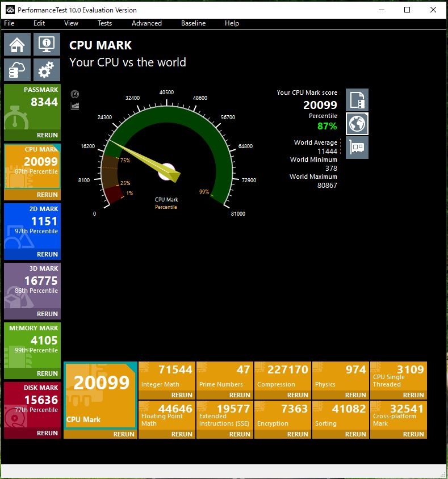Rerun the large CPU Mark bottom tile
This screenshot has height=479, width=448.
tap(124, 434)
